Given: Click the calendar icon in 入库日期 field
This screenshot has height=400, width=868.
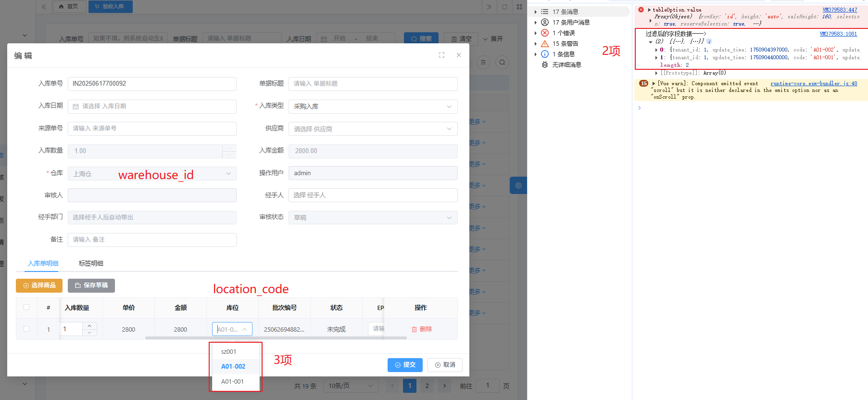Looking at the screenshot, I should (x=75, y=106).
